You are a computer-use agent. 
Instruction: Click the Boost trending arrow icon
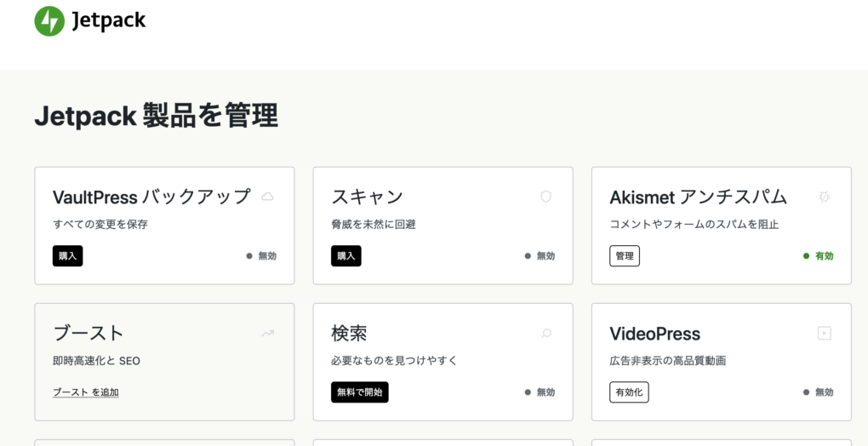(x=267, y=334)
